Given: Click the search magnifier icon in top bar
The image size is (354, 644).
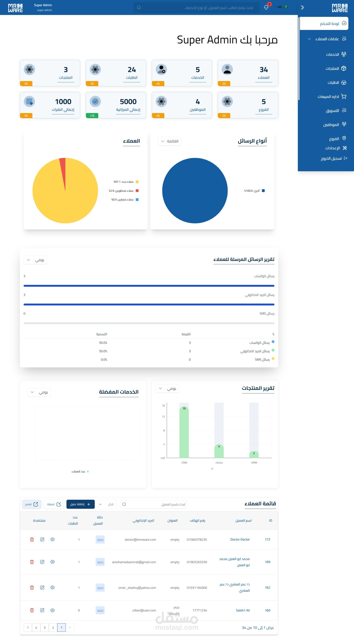Looking at the screenshot, I should point(139,7).
